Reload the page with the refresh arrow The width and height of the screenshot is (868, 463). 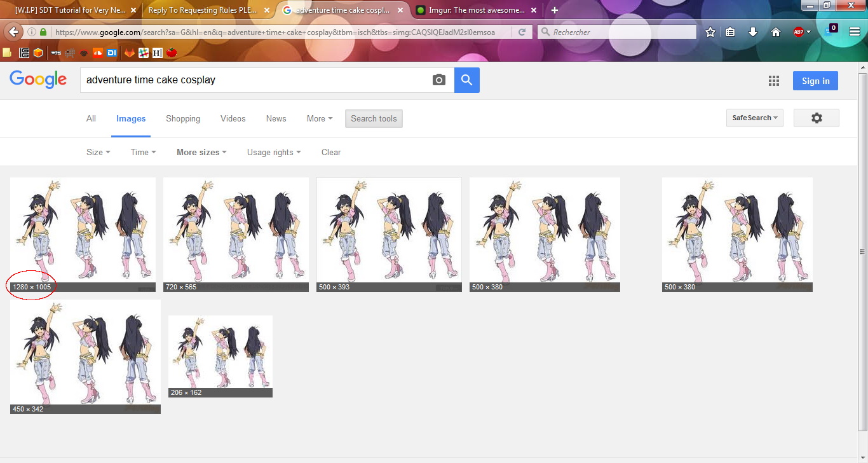pyautogui.click(x=522, y=32)
